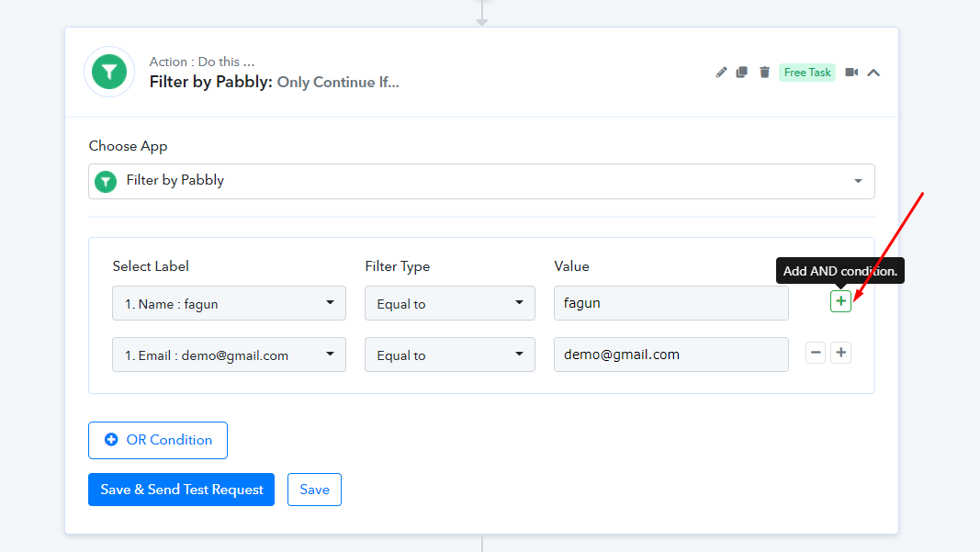The width and height of the screenshot is (980, 552).
Task: Change Filter Type in the Name row
Action: (450, 303)
